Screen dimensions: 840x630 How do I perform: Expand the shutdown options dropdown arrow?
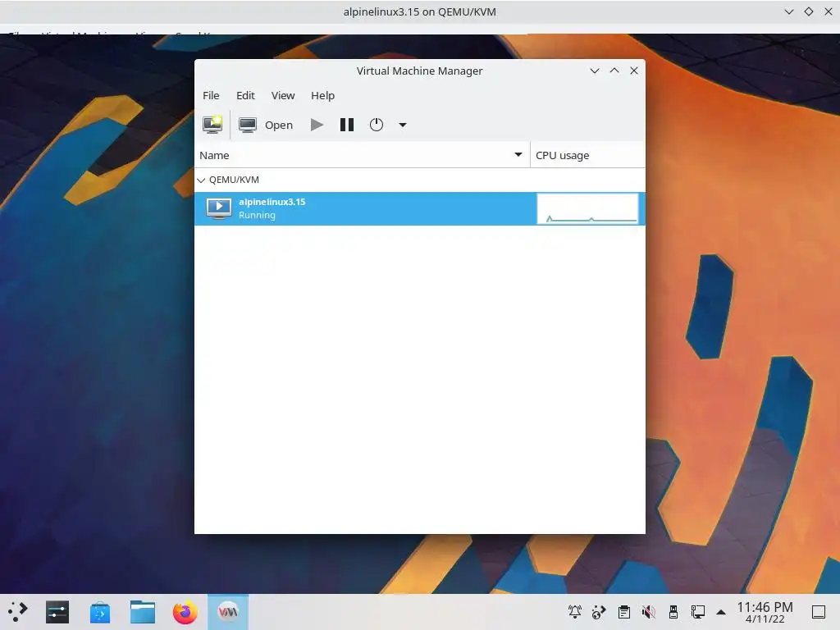coord(402,125)
